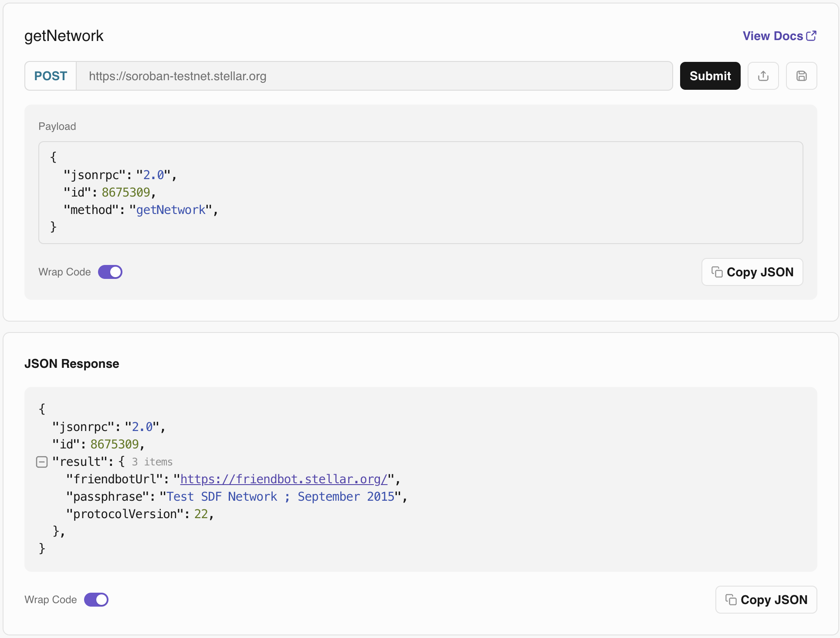Viewport: 840px width, 638px height.
Task: Toggle off Wrap Code in the Payload section
Action: 110,272
